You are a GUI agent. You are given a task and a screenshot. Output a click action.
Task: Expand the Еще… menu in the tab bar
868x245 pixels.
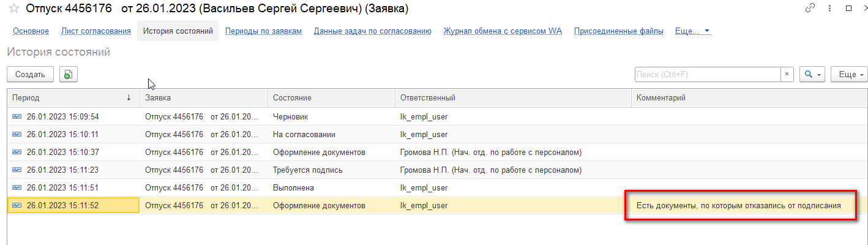[x=692, y=31]
